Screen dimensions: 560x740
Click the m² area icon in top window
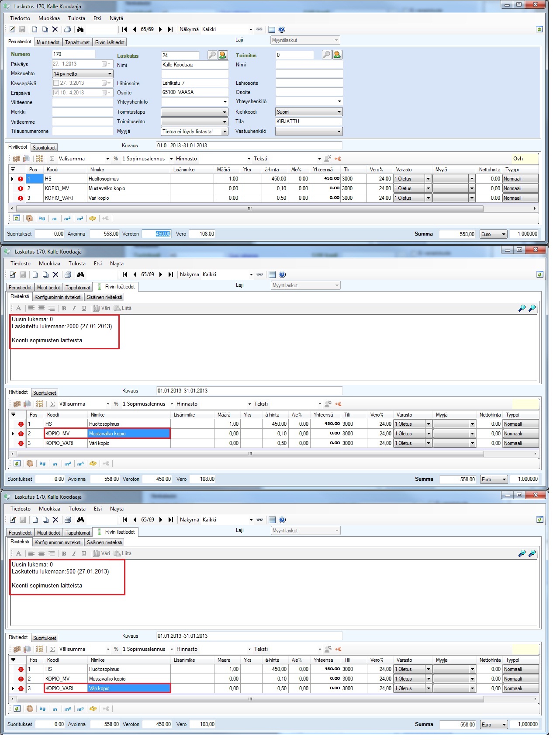coord(67,218)
